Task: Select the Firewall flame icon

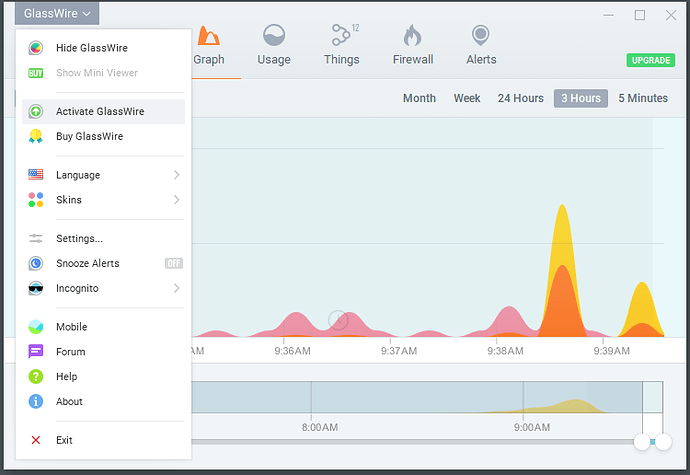Action: (412, 37)
